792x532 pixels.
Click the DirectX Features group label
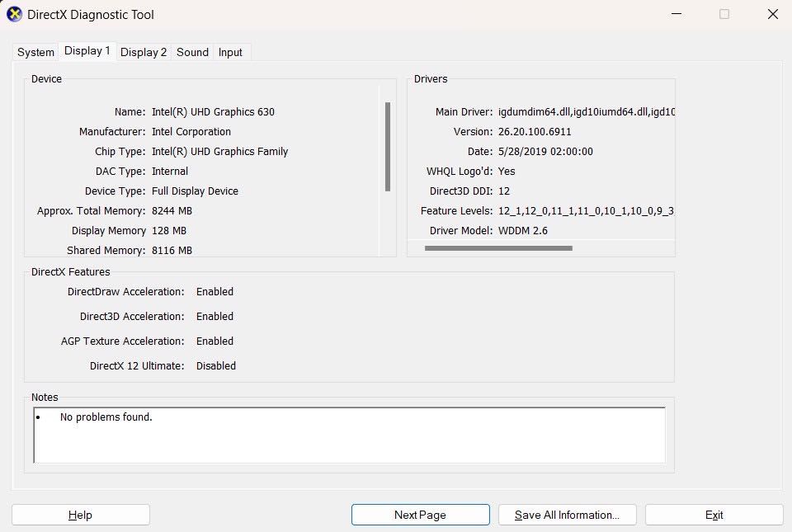pos(71,272)
